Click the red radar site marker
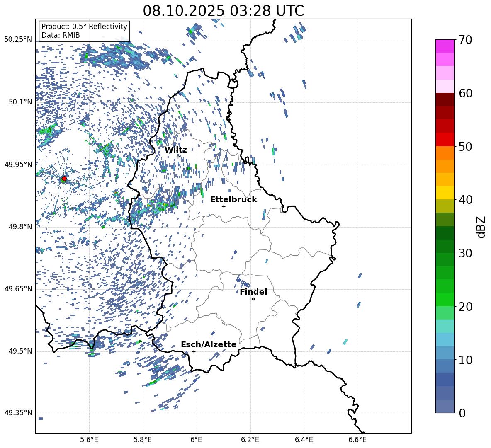 pos(64,179)
